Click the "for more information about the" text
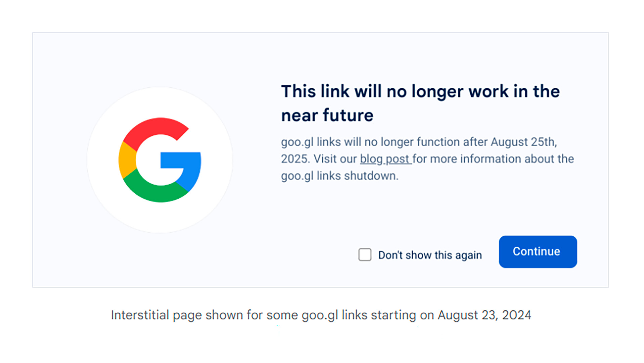 [493, 159]
